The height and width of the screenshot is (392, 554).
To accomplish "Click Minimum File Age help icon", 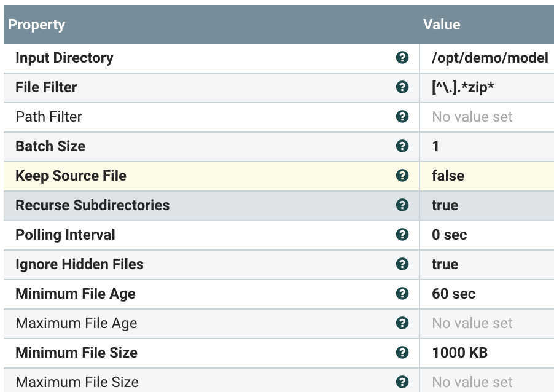I will tap(402, 294).
